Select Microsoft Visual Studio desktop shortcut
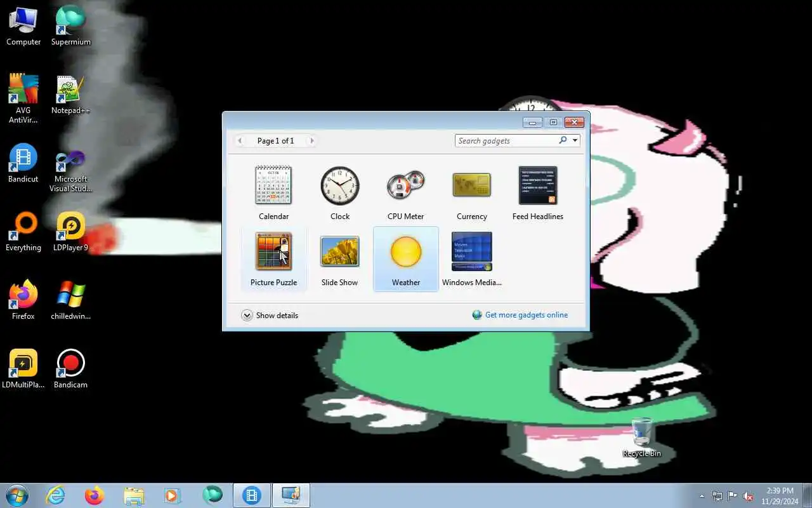 [71, 170]
